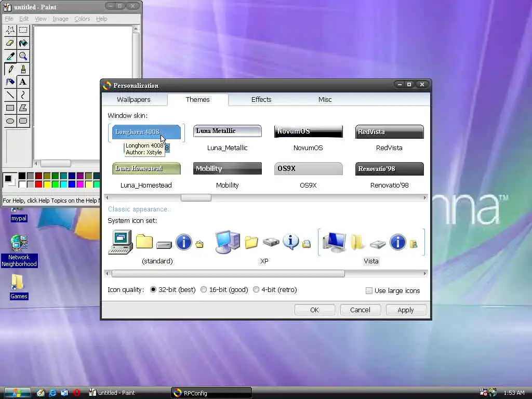
Task: Pick the bright red color in Paint palette
Action: [38, 184]
